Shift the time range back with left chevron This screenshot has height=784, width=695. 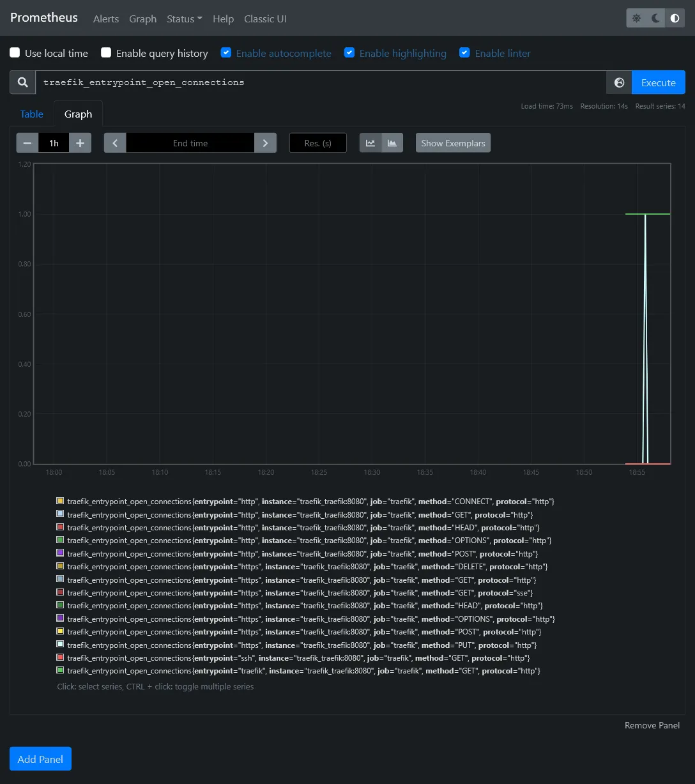point(115,142)
